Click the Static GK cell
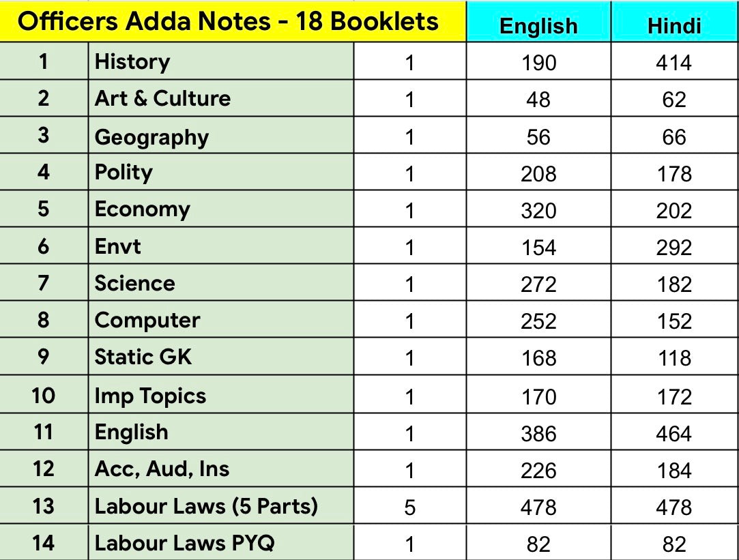Screen dimensions: 739x560 pyautogui.click(x=143, y=357)
